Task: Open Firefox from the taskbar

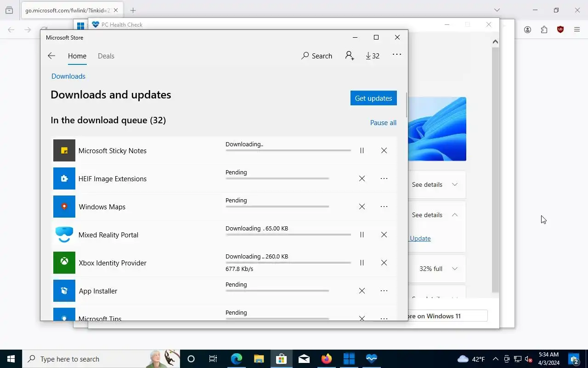Action: (327, 359)
